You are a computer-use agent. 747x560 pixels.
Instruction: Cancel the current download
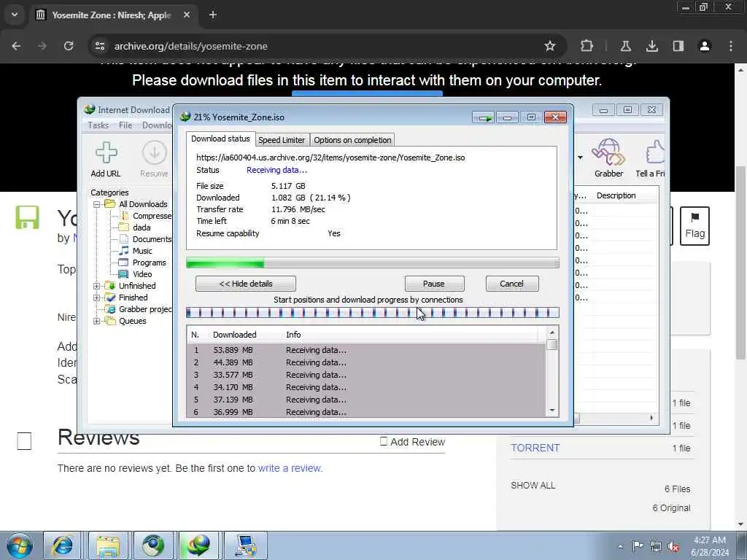512,284
